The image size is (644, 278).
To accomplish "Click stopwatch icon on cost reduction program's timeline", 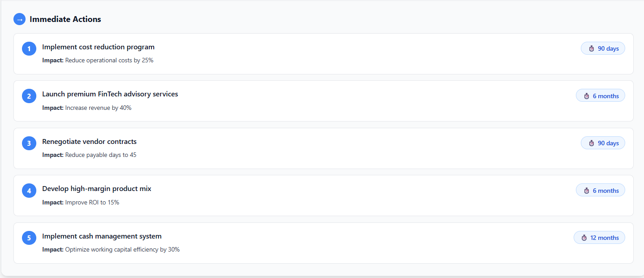I will (x=592, y=48).
